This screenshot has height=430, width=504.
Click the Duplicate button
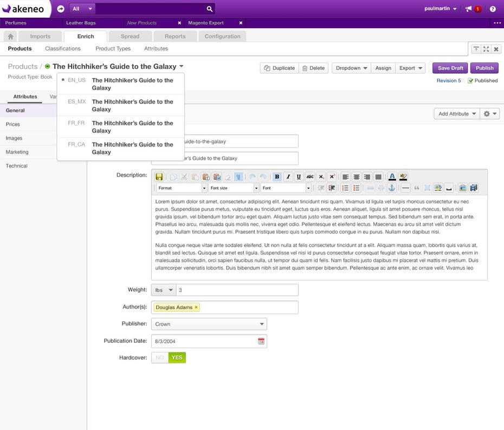pyautogui.click(x=279, y=68)
